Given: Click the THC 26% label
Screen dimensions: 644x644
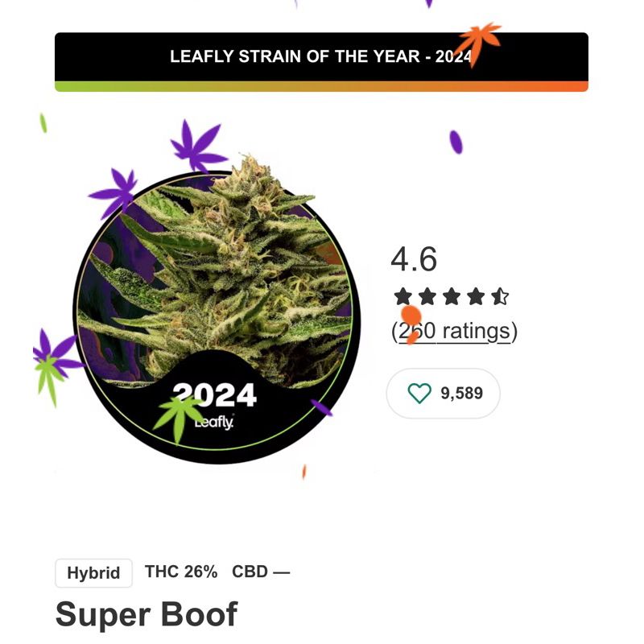Looking at the screenshot, I should (181, 572).
